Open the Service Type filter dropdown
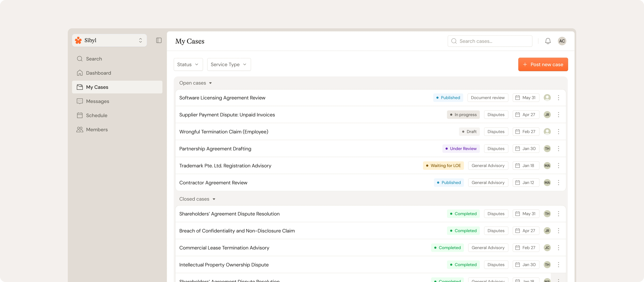 point(229,64)
